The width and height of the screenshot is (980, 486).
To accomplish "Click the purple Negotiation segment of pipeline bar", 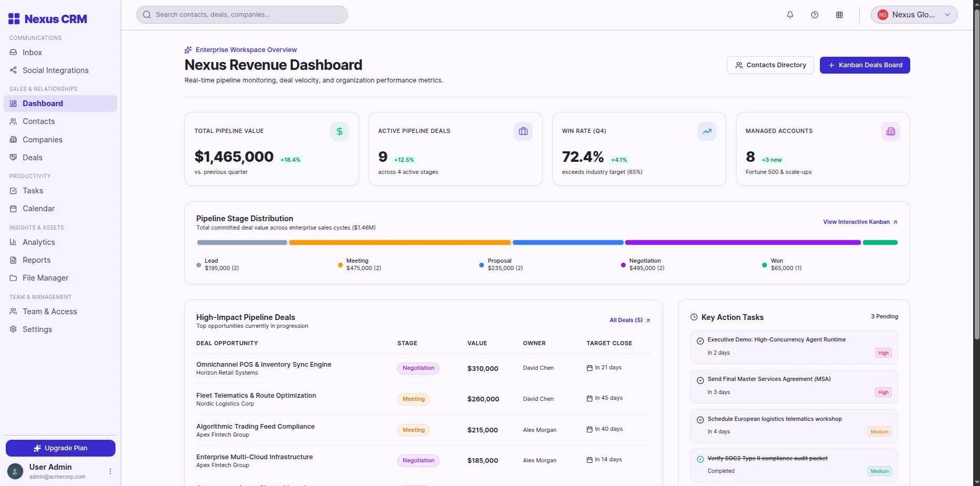I will point(743,243).
